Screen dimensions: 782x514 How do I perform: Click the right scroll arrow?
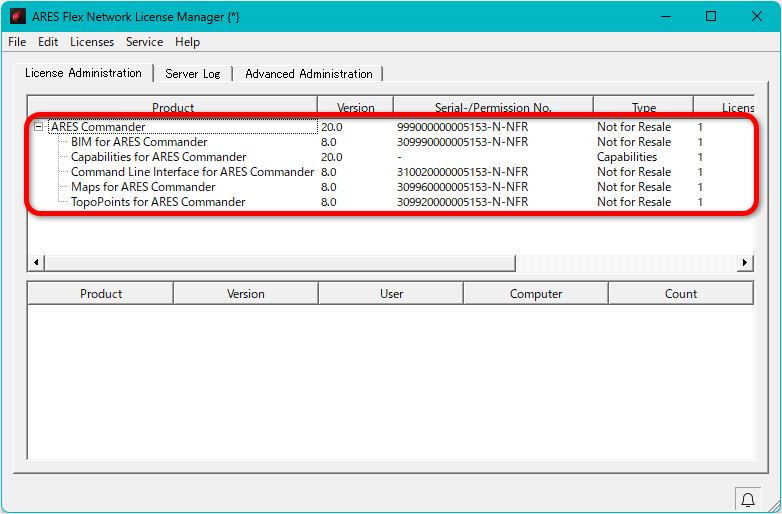coord(745,262)
